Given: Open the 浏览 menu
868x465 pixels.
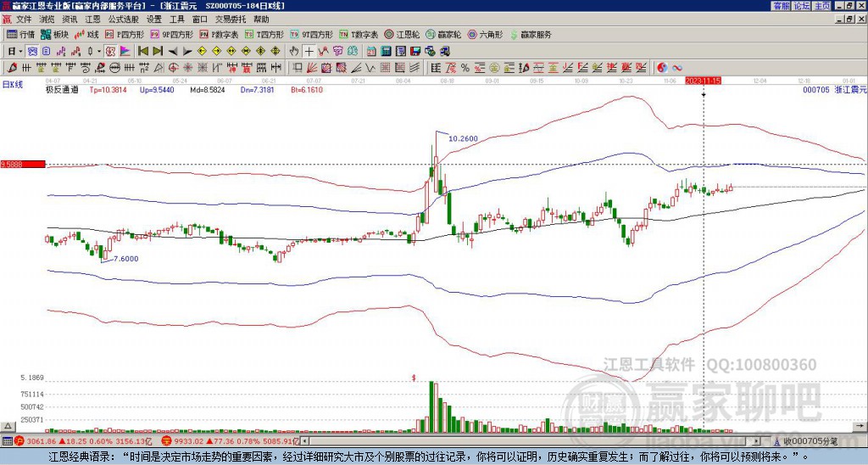Looking at the screenshot, I should (47, 20).
